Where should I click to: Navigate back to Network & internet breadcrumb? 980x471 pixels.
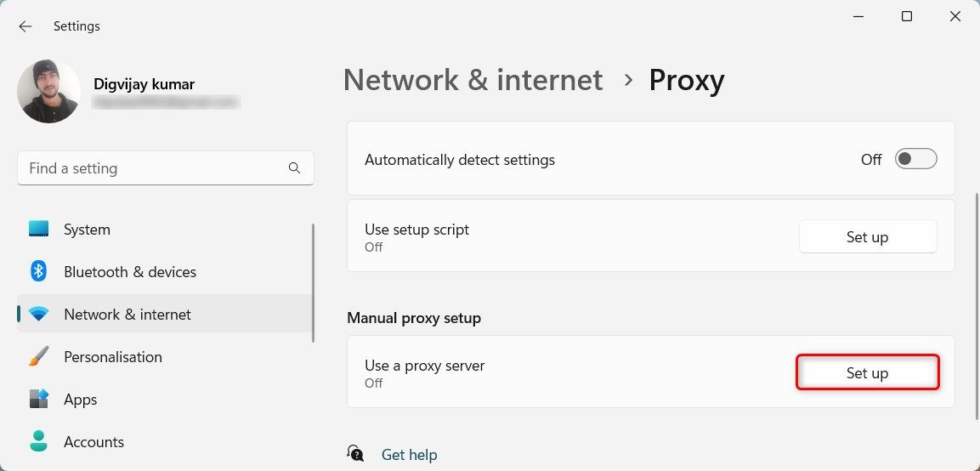point(473,80)
